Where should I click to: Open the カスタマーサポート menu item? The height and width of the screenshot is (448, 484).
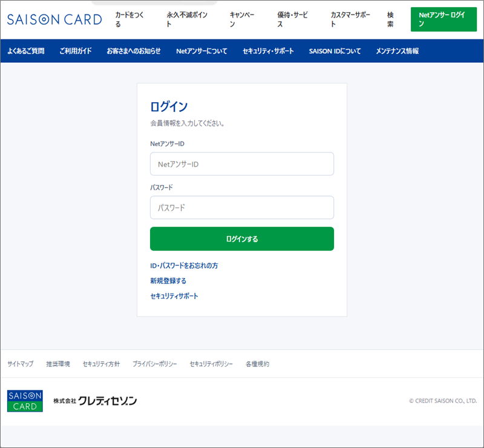click(x=350, y=19)
